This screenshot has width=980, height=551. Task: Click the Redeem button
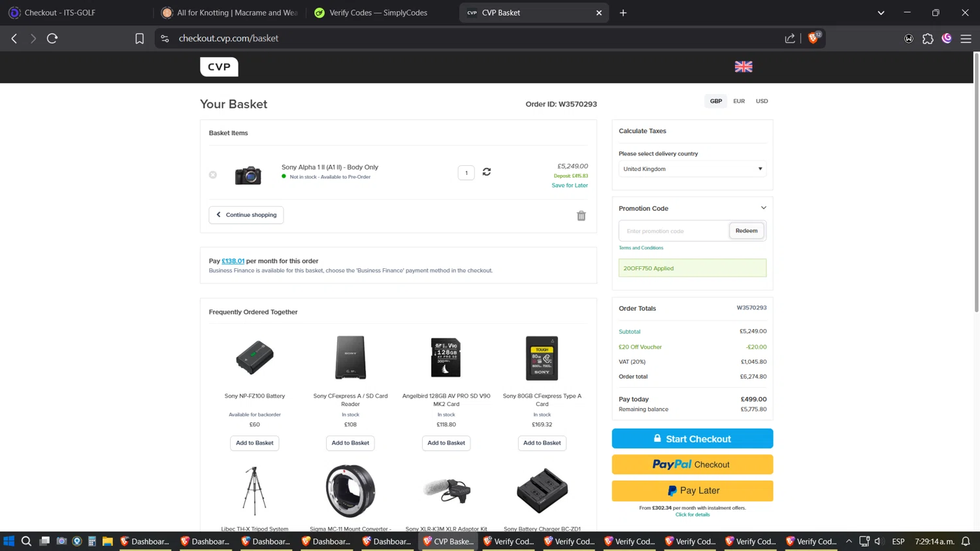point(746,230)
